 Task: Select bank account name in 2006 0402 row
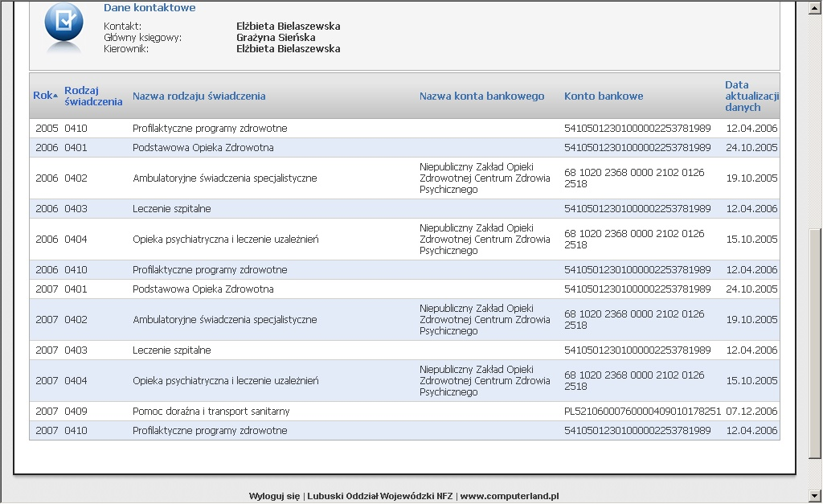tap(485, 178)
